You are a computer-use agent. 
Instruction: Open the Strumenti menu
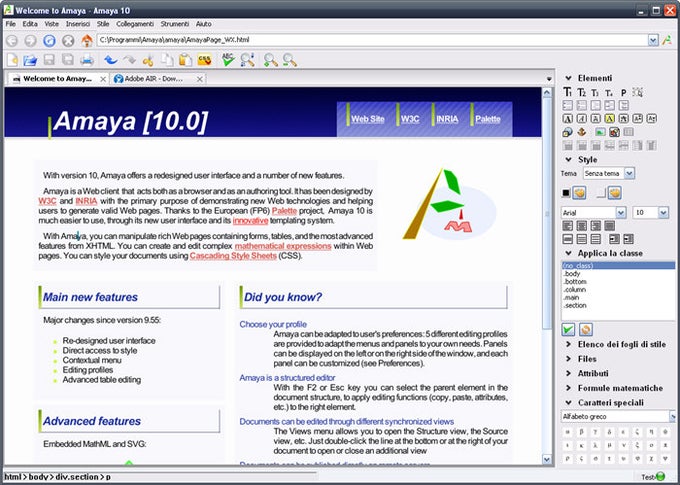coord(175,24)
